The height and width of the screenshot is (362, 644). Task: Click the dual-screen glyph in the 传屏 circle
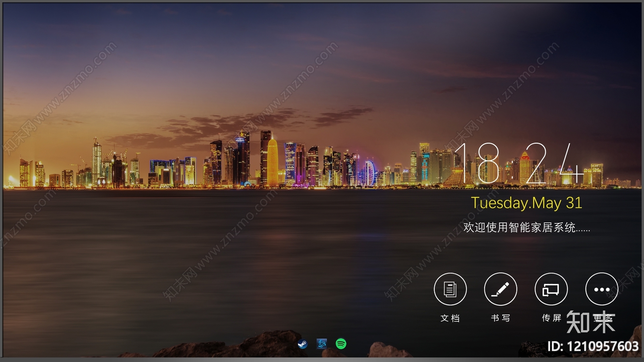(550, 289)
